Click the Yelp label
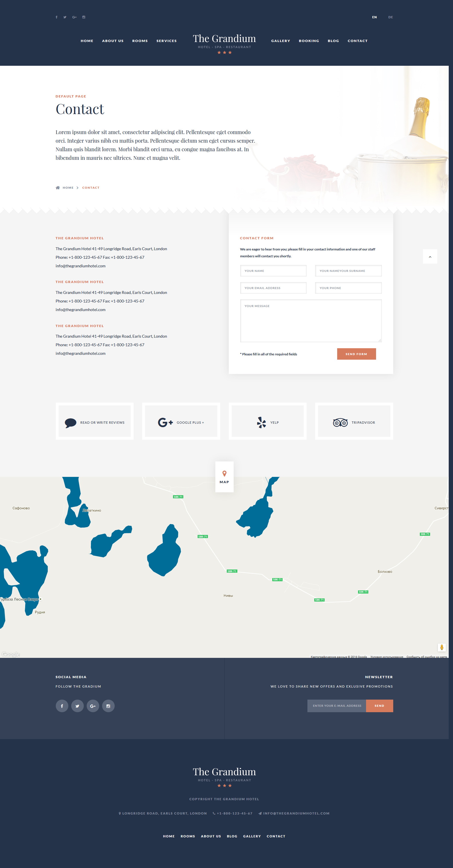This screenshot has width=453, height=868. click(275, 423)
